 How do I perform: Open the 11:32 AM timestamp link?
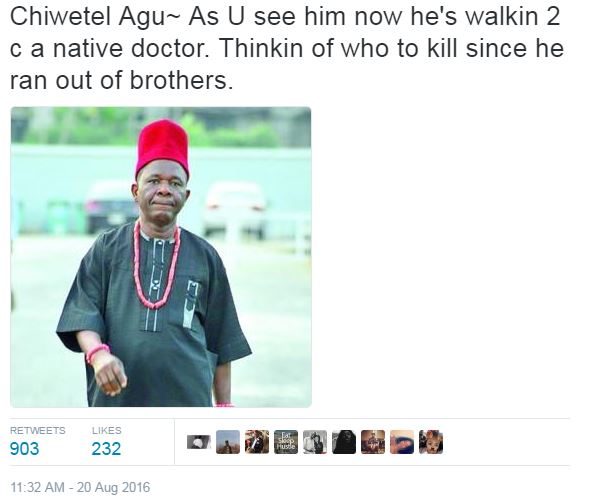click(37, 487)
